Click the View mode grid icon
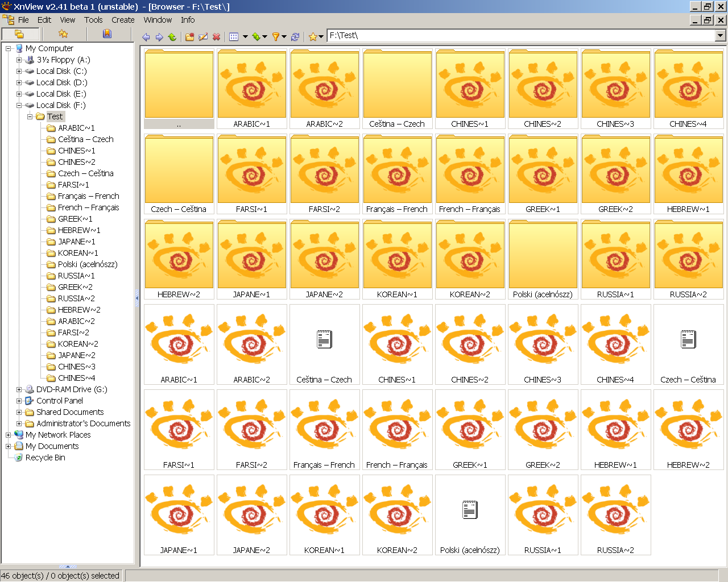The width and height of the screenshot is (728, 582). (234, 37)
